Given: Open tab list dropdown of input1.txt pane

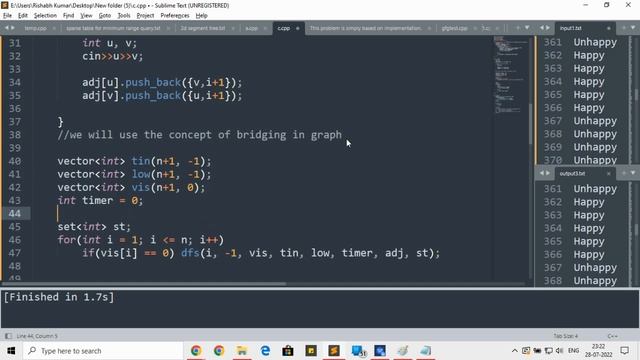Looking at the screenshot, I should (x=633, y=28).
